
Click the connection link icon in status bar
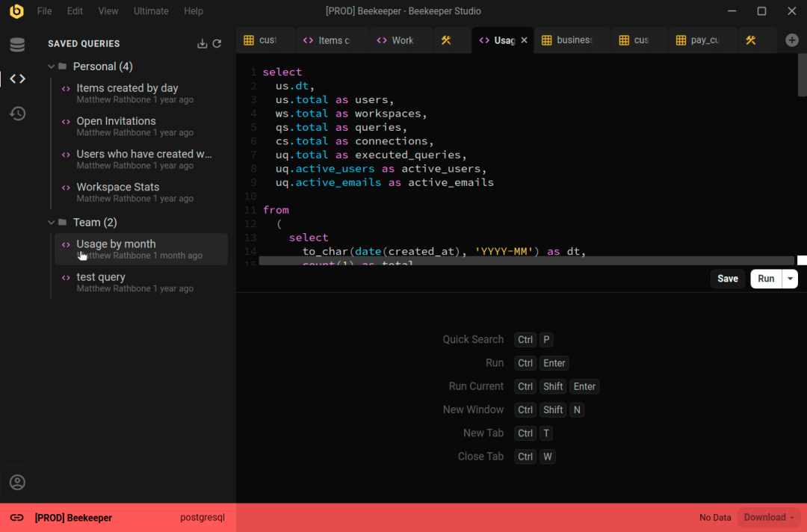pos(16,518)
